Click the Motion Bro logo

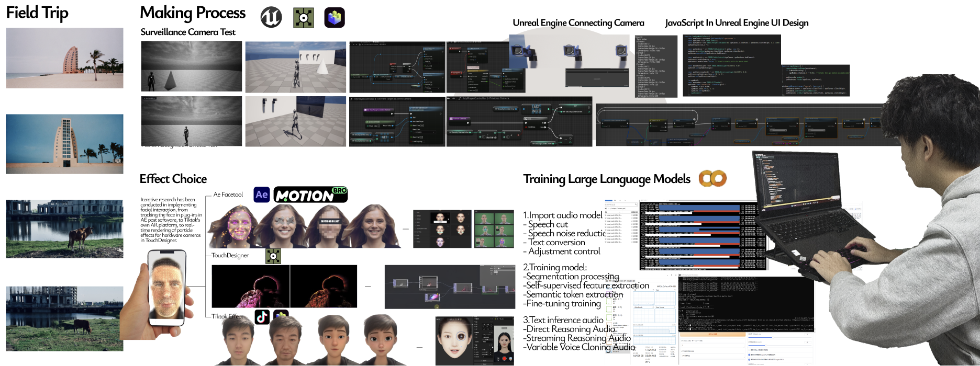[x=310, y=195]
